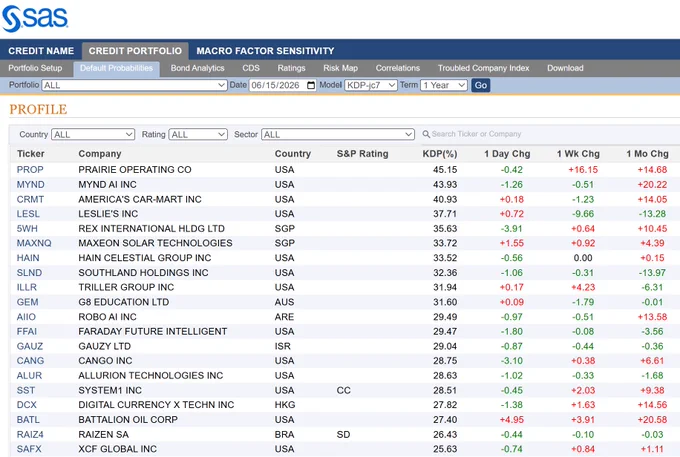Click the SAS logo
The width and height of the screenshot is (680, 457).
(35, 19)
